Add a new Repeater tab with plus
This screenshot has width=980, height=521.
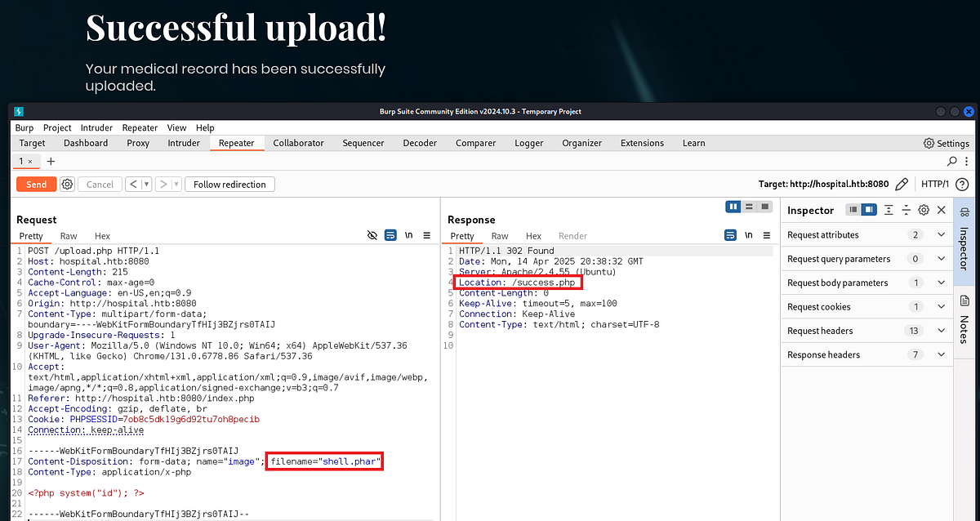[51, 162]
